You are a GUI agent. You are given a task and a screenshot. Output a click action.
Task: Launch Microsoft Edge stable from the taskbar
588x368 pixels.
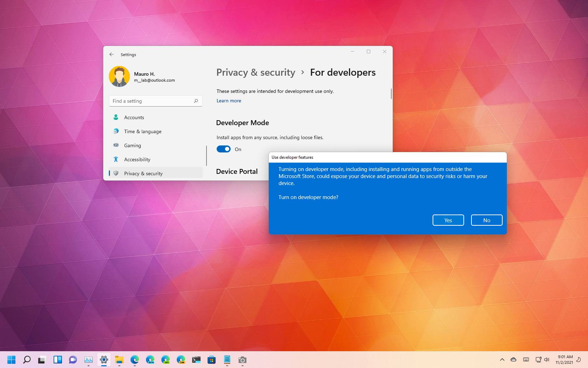tap(135, 360)
